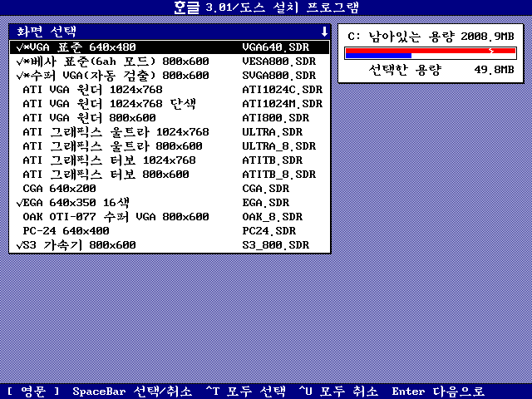Toggle 수퍼 VGA(자동 검출) 800x600 entry
The height and width of the screenshot is (399, 532).
pyautogui.click(x=170, y=76)
